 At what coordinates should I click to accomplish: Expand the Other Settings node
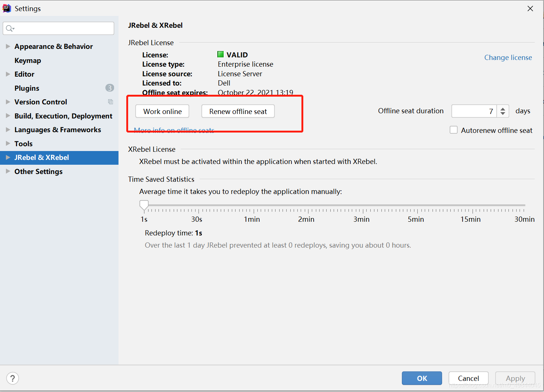pos(8,171)
